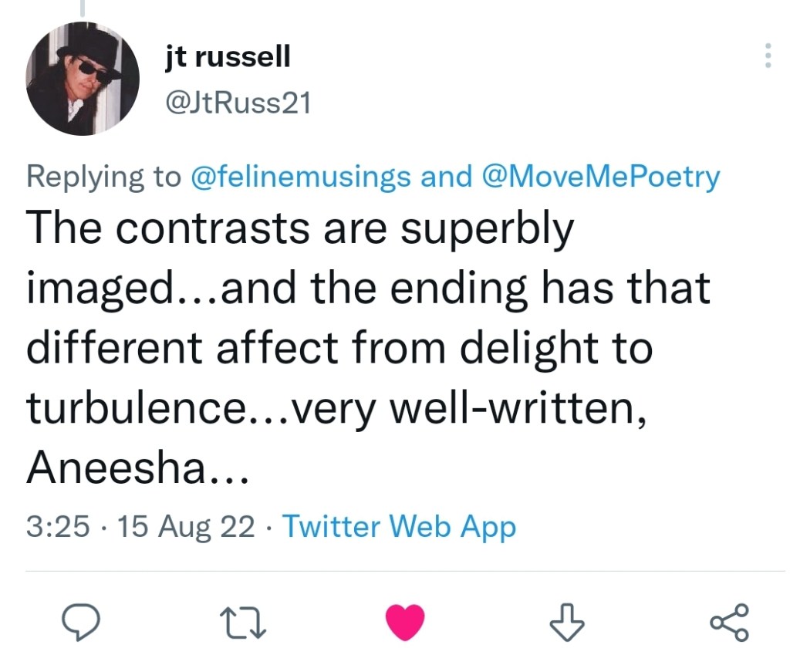Tap the download arrow icon
This screenshot has width=790, height=672.
[x=567, y=623]
